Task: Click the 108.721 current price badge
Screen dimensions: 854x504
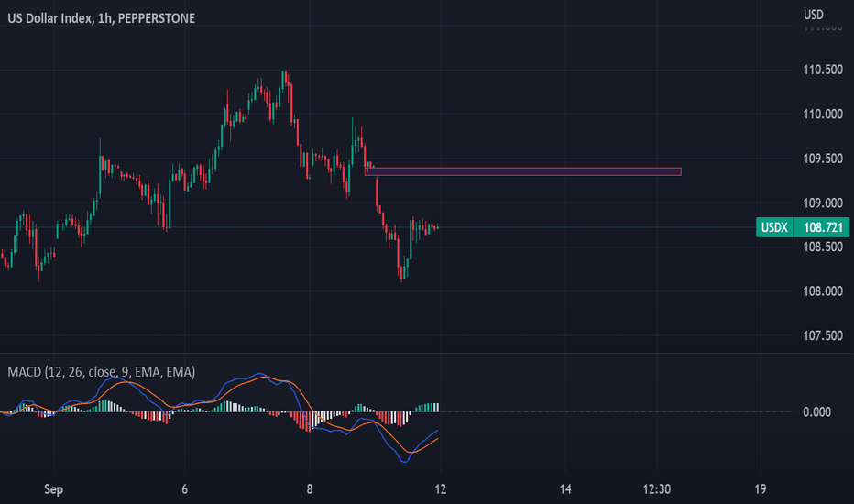Action: [x=822, y=227]
